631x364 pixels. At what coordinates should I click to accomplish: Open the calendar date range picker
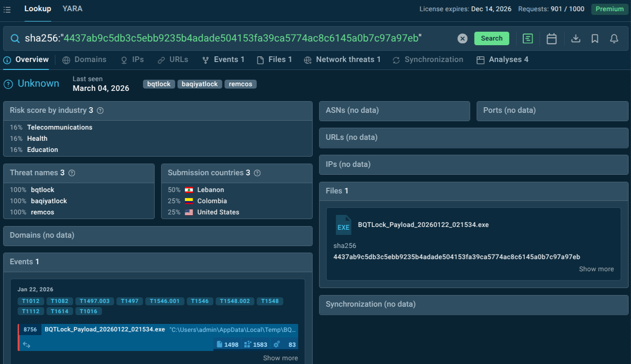(551, 39)
